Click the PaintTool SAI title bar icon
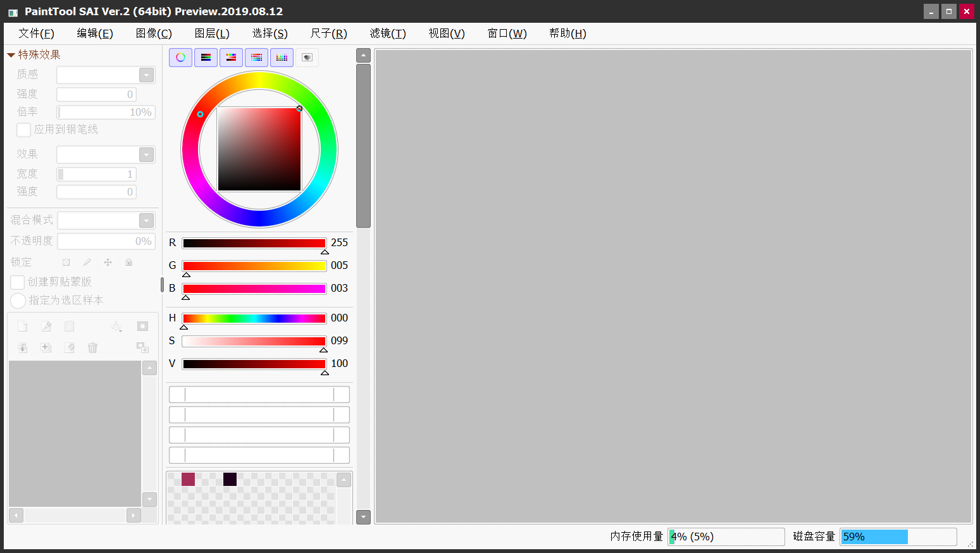The height and width of the screenshot is (553, 980). click(13, 12)
